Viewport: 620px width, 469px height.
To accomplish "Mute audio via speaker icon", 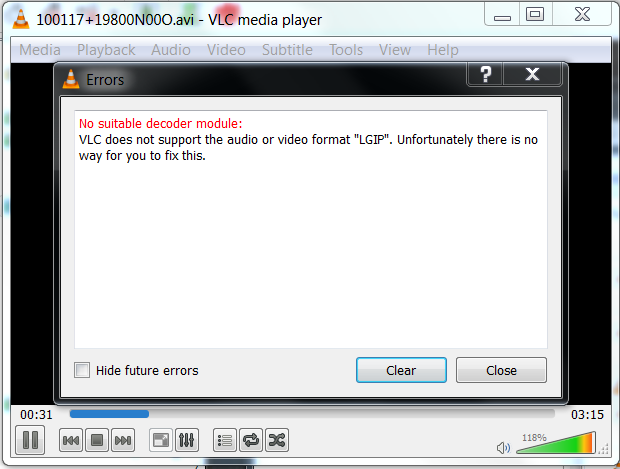I will coord(503,448).
